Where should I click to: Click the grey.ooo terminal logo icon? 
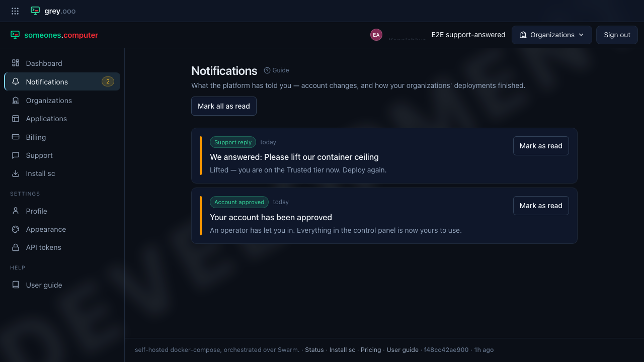(35, 11)
